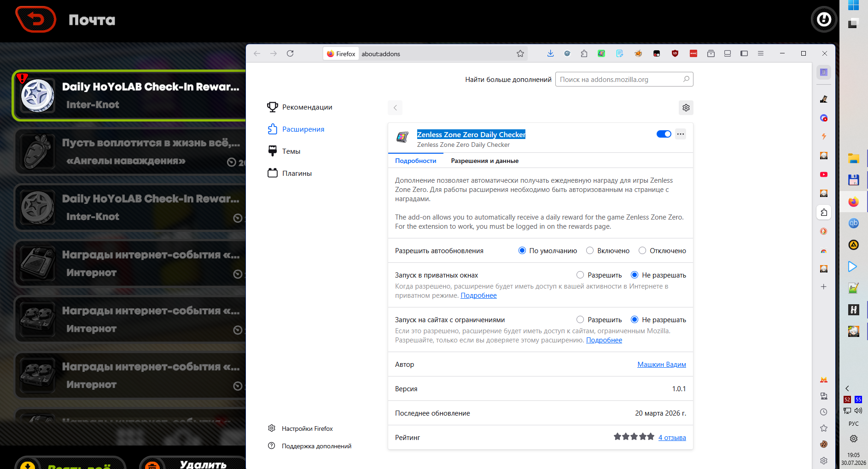Open 'Поддержка дополнений' link
868x469 pixels.
[x=310, y=446]
